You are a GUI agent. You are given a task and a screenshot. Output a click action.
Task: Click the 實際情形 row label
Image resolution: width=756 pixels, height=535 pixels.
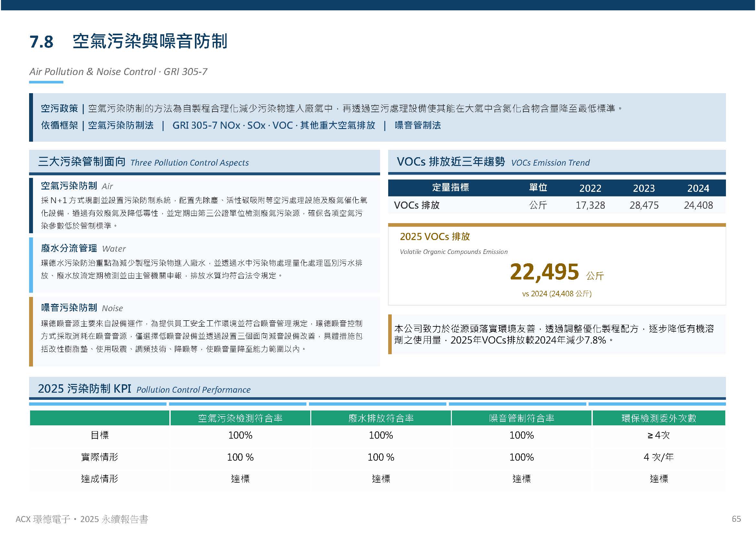coord(100,457)
